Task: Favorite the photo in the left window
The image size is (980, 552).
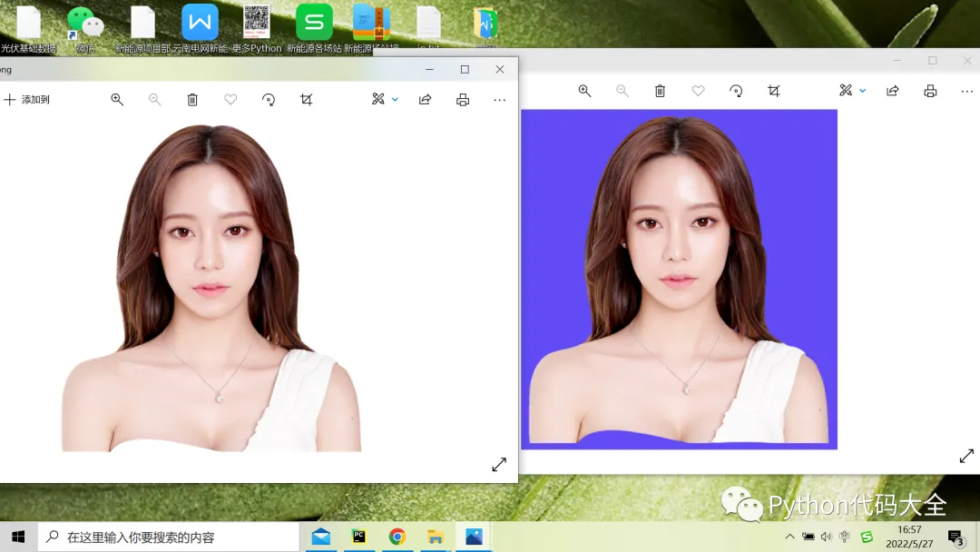Action: 230,99
